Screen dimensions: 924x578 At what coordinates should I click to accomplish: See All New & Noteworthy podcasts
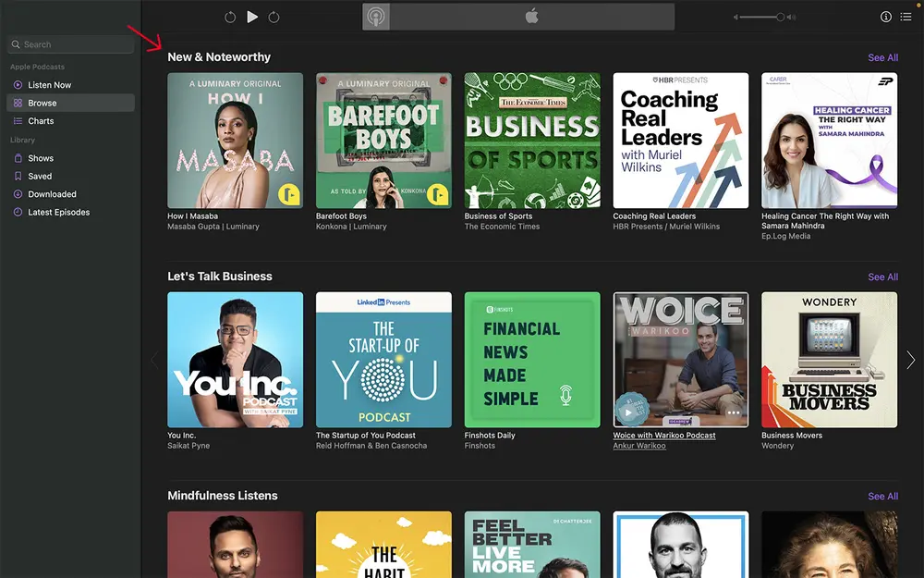882,57
